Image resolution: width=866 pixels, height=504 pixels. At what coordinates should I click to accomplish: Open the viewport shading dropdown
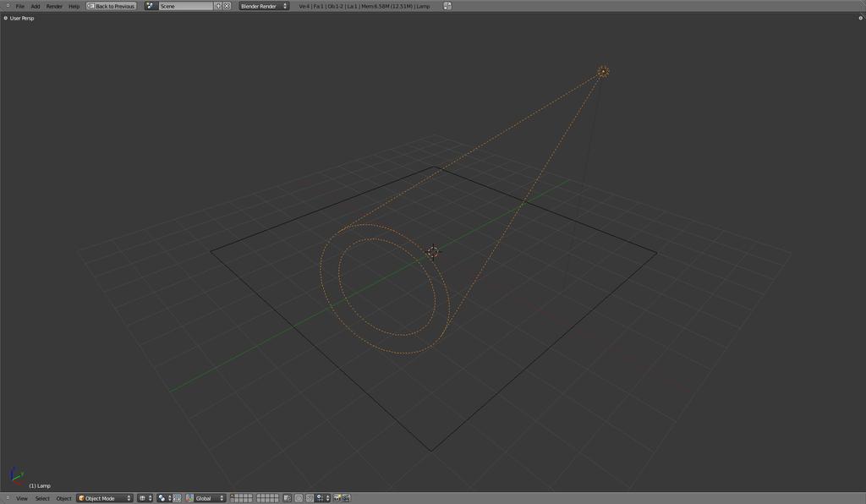[x=145, y=498]
